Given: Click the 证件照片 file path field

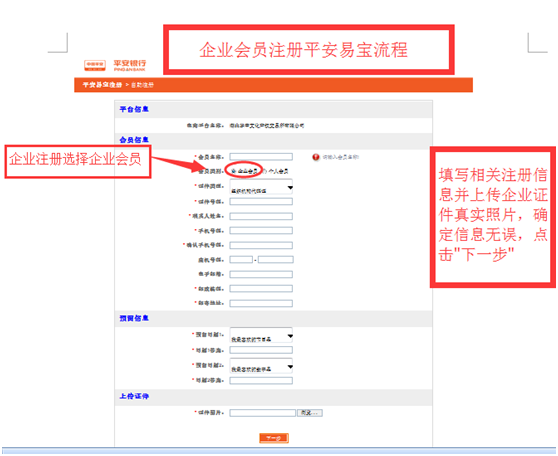Looking at the screenshot, I should (263, 413).
